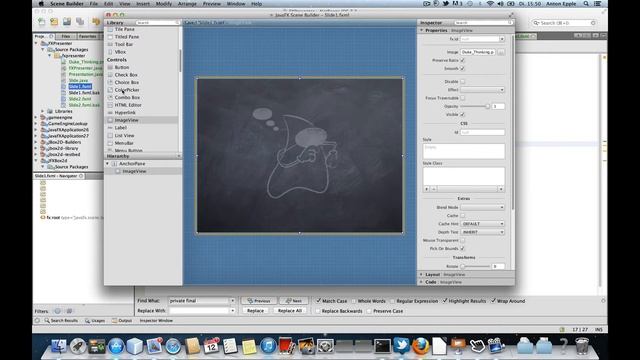Toggle Preserve Ratio checkbox
640x360 pixels.
coord(462,60)
